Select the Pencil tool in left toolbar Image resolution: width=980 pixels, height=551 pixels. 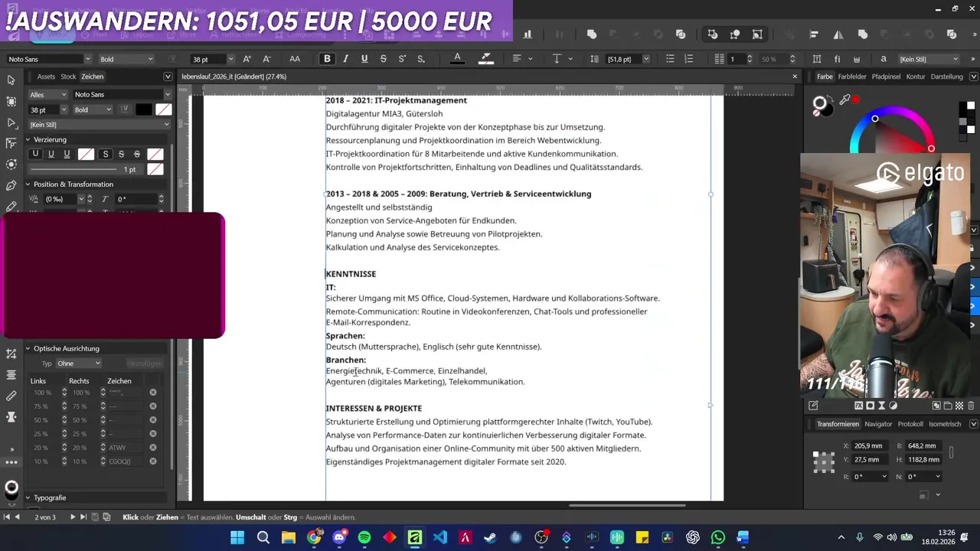tap(11, 207)
